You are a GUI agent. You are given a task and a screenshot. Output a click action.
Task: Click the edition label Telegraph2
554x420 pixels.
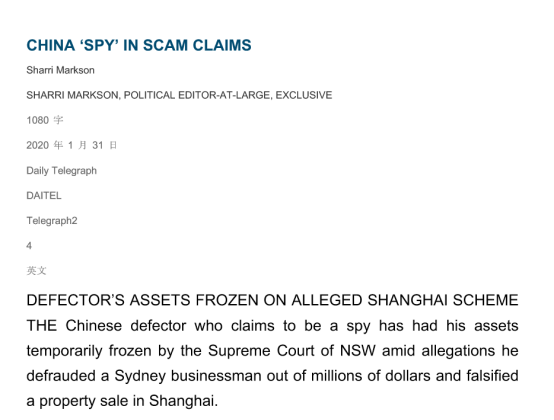52,221
